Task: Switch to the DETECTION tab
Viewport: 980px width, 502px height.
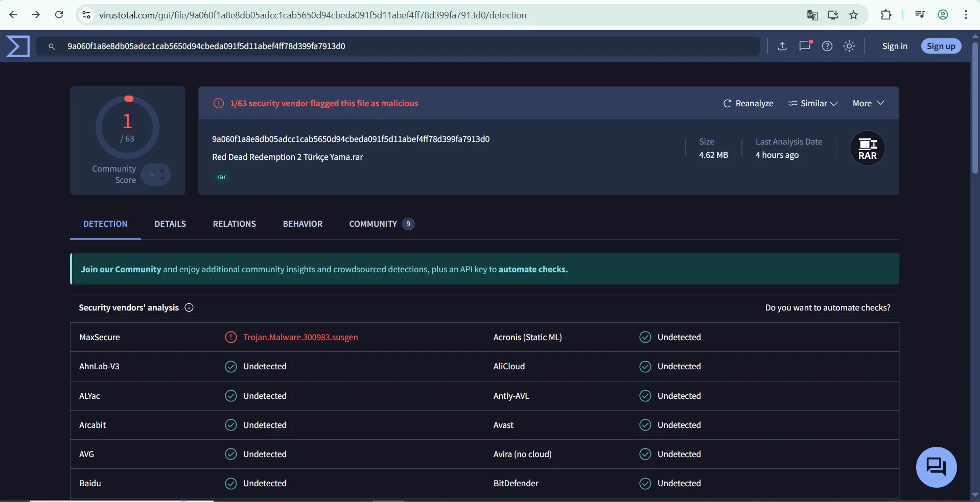Action: click(x=105, y=224)
